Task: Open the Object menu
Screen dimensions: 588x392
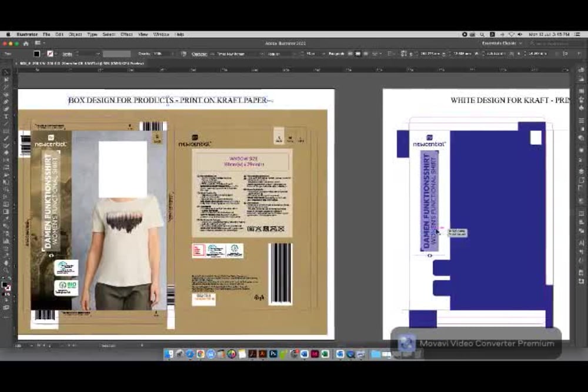Action: pyautogui.click(x=75, y=35)
